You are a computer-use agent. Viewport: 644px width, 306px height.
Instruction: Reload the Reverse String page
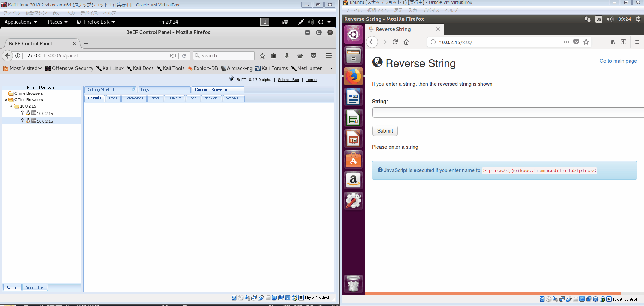[x=395, y=42]
